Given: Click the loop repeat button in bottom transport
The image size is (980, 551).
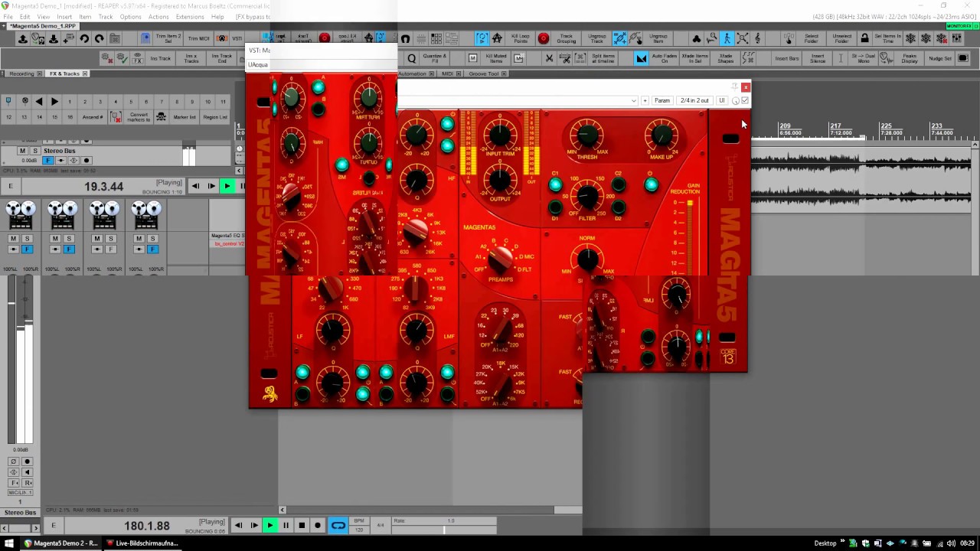Looking at the screenshot, I should (338, 525).
